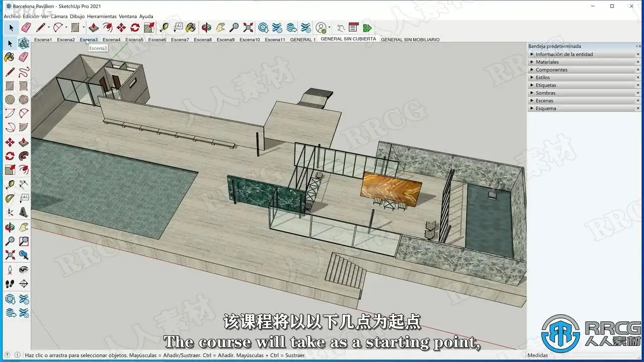Choose the Axes tool
This screenshot has width=644, height=362.
(x=10, y=213)
